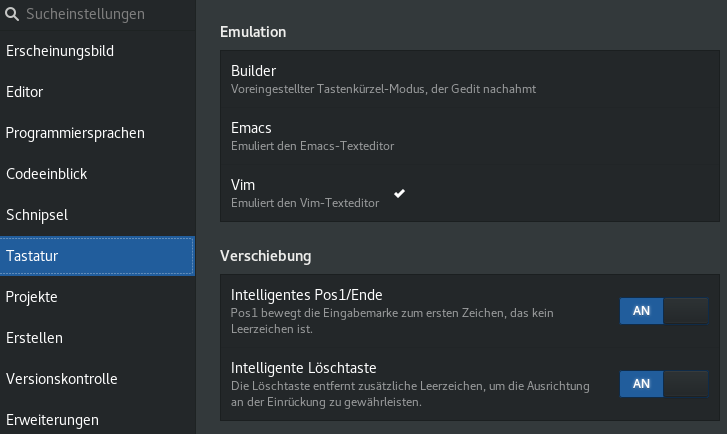
Task: Disable the Intelligentes Pos1/Ende switch
Action: coord(663,311)
